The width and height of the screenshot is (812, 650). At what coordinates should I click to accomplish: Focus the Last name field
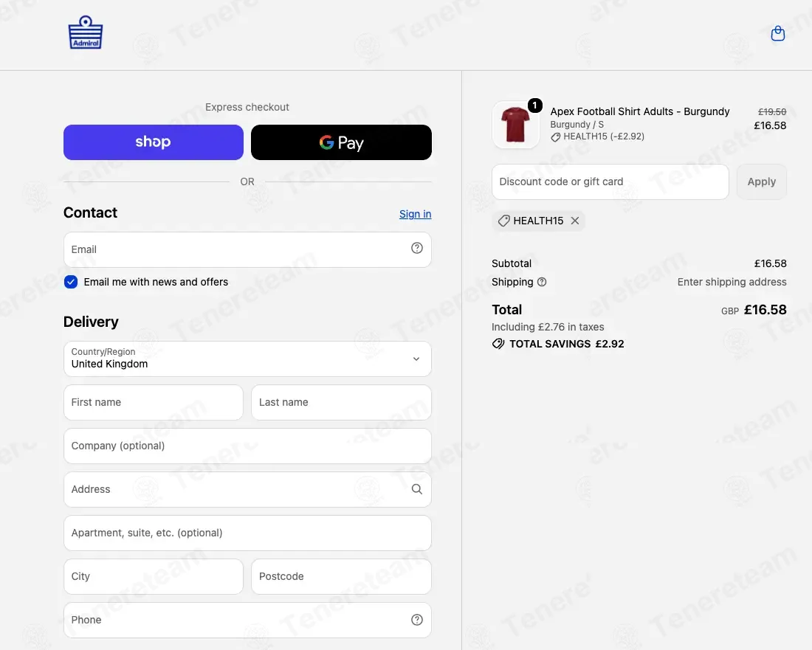click(341, 403)
